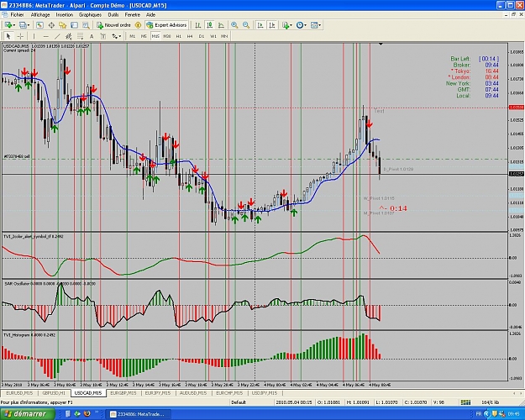
Task: Switch timeframe to D1
Action: pos(202,36)
